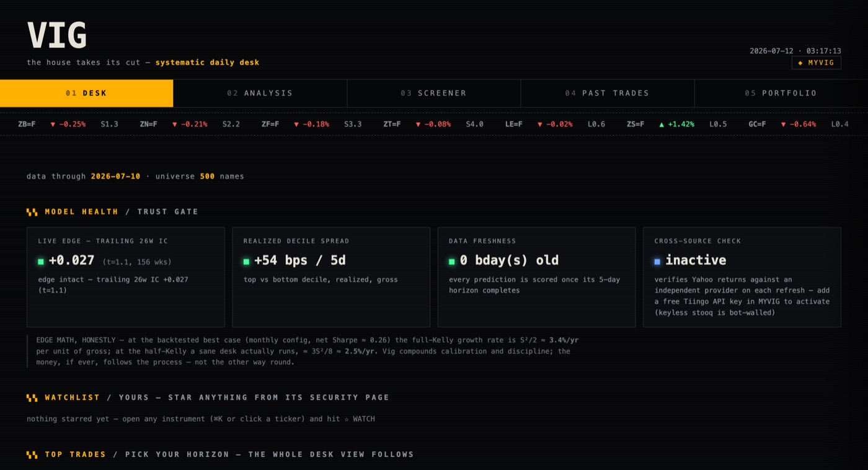Click the green status dot beside +0.027
Screen dimensions: 868x470
point(41,262)
